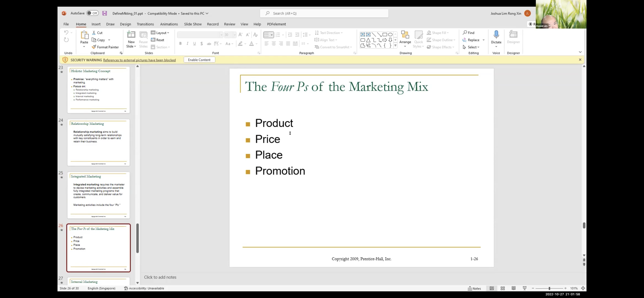Toggle text Shadow formatting
Screen dimensions: 644x298
tap(201, 44)
